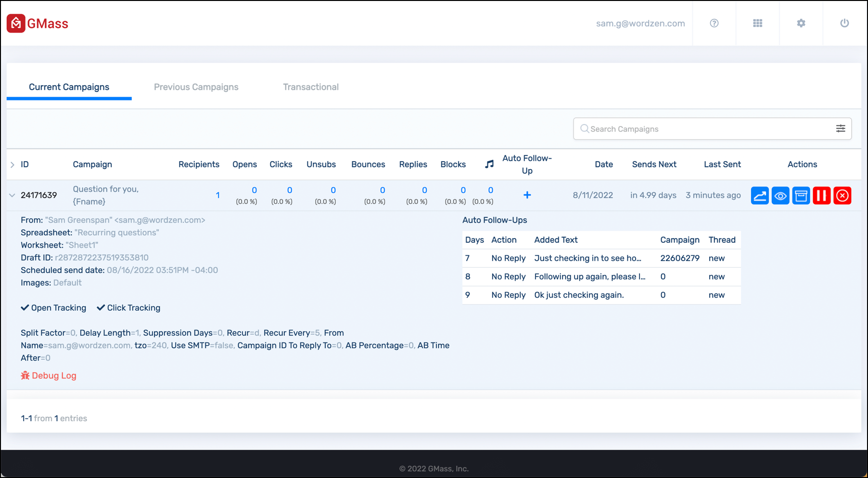This screenshot has width=868, height=478.
Task: Click the Replies count 0
Action: (x=424, y=190)
